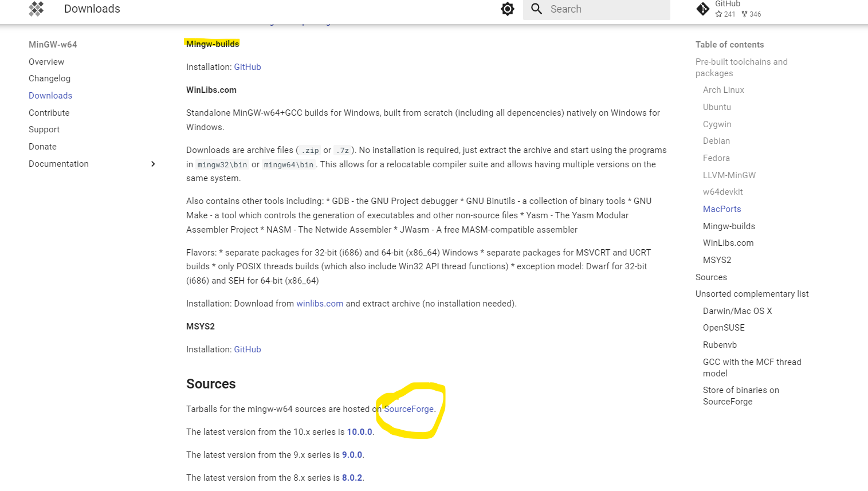Viewport: 868px width, 491px height.
Task: Jump to WinLibs.com in table of contents
Action: (x=728, y=243)
